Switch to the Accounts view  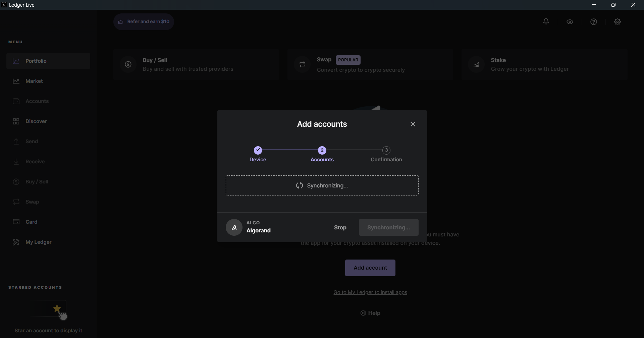point(37,101)
